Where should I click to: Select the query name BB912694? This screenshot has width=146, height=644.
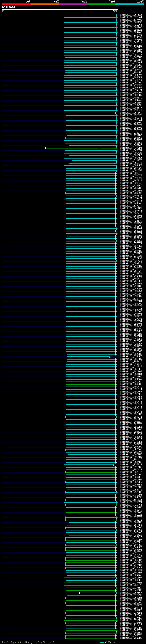[8, 7]
